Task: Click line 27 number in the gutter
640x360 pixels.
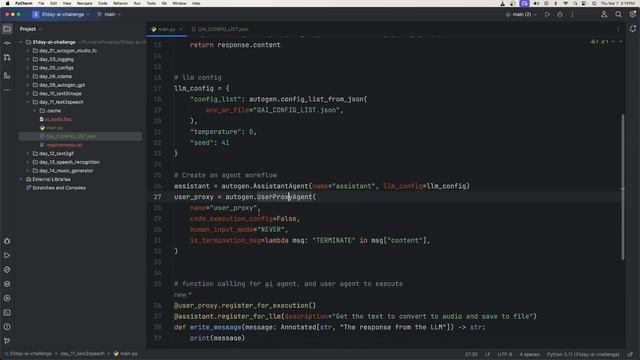Action: [x=158, y=197]
